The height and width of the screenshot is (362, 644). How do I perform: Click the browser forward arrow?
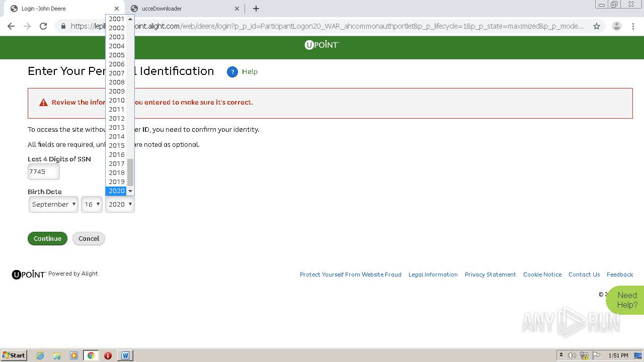[x=27, y=26]
